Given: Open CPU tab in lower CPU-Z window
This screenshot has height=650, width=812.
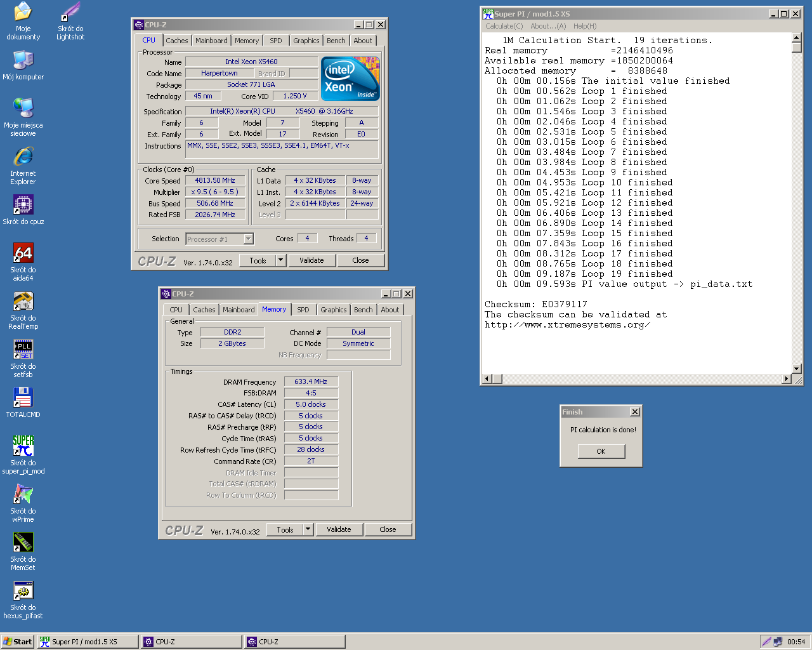Looking at the screenshot, I should (176, 310).
